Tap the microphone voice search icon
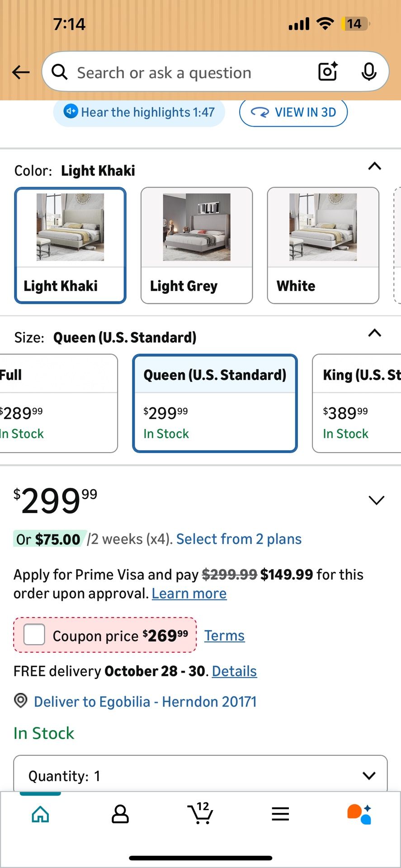This screenshot has height=868, width=401. (369, 72)
